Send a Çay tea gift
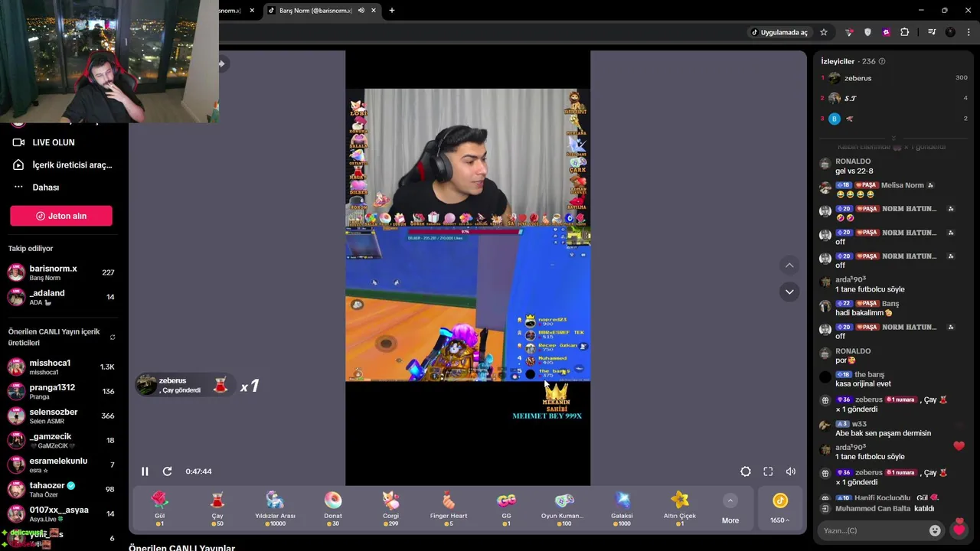The height and width of the screenshot is (551, 980). 217,508
